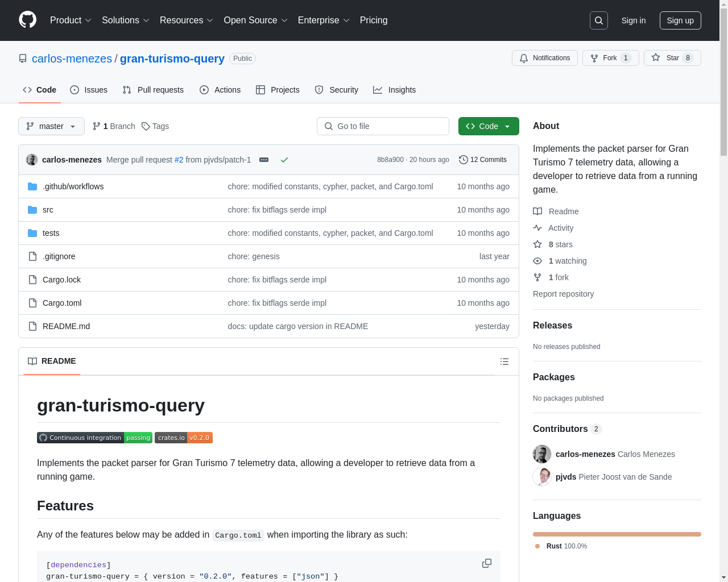This screenshot has width=728, height=582.
Task: Open the Packages heading link
Action: pos(553,377)
